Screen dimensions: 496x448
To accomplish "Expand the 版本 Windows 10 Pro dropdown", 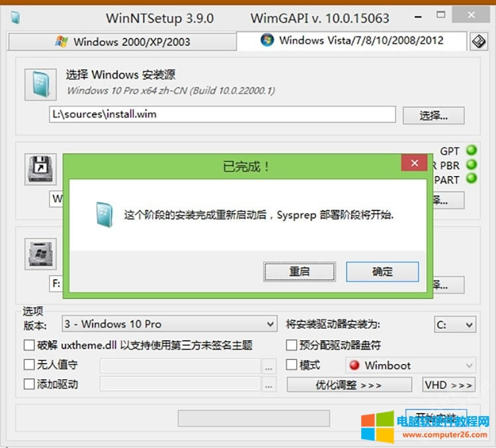I will [x=169, y=324].
